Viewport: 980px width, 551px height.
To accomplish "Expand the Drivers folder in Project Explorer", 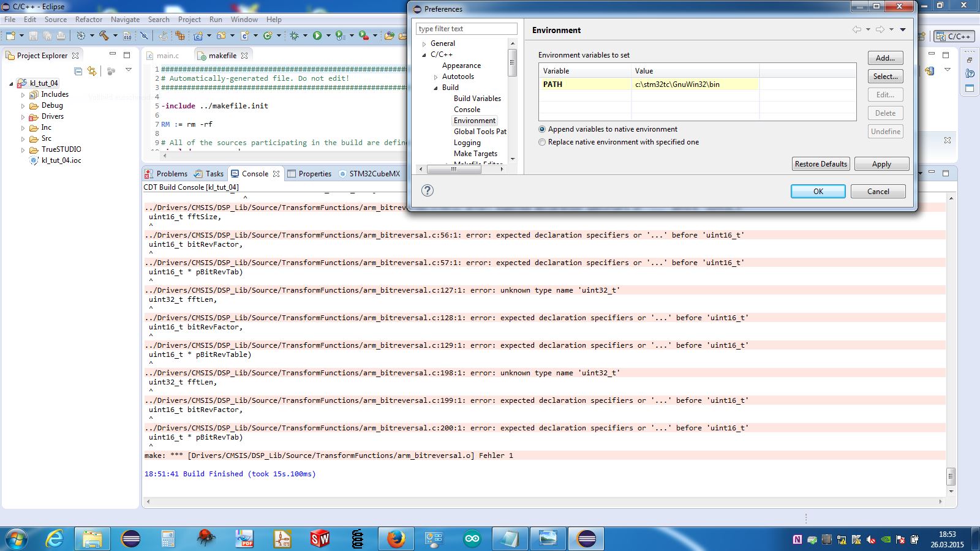I will pyautogui.click(x=23, y=117).
